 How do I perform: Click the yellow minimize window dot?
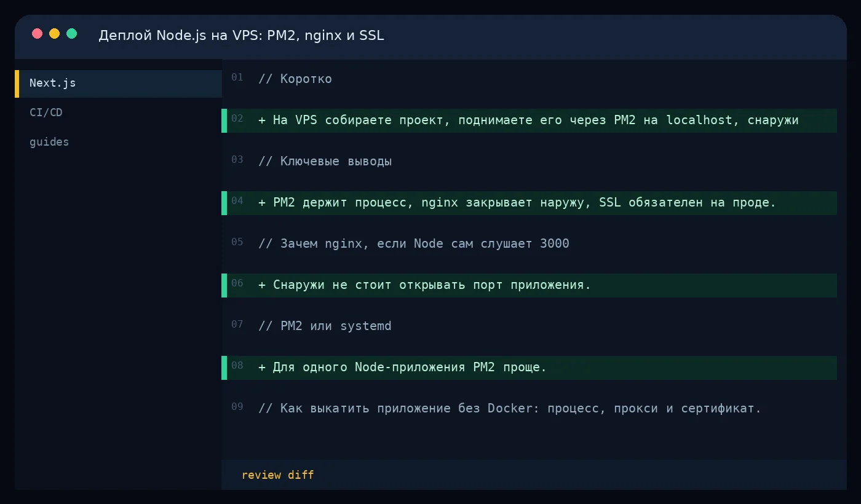click(x=54, y=34)
